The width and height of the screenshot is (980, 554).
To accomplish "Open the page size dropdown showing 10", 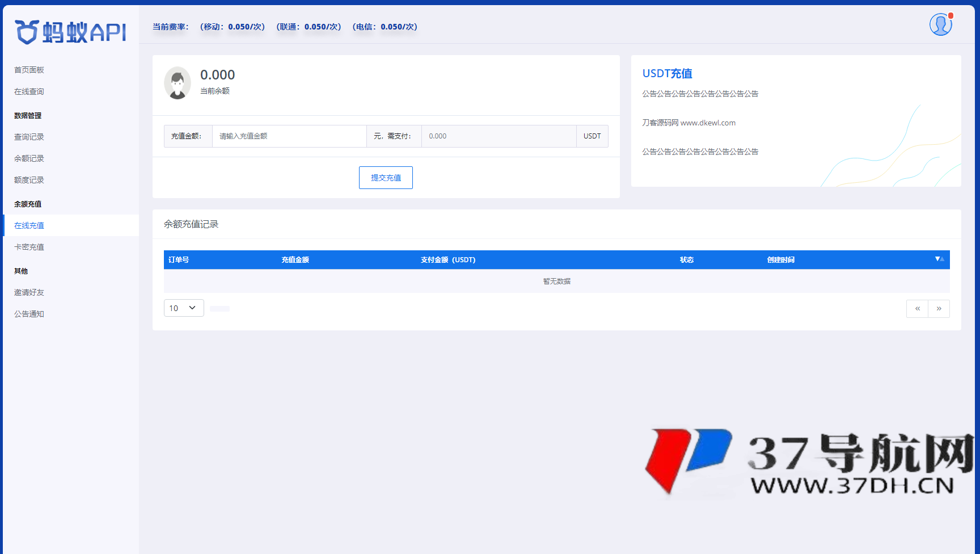I will coord(183,308).
